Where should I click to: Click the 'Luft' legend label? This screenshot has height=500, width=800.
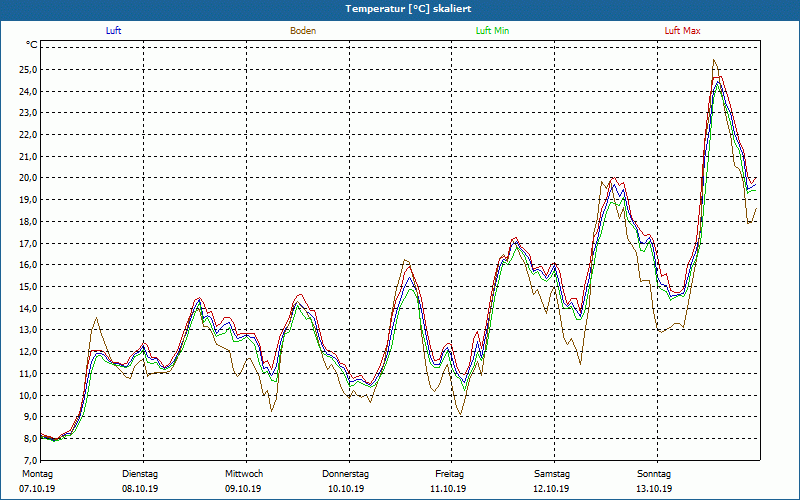[x=113, y=31]
